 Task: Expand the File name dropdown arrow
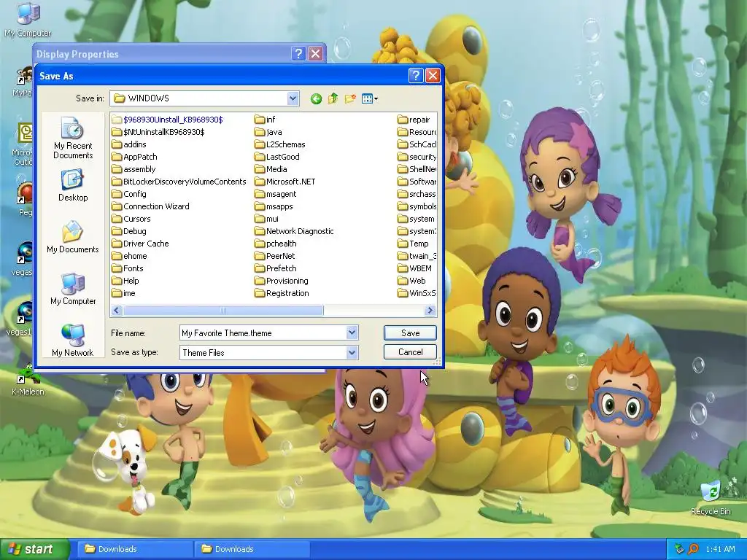click(x=352, y=332)
